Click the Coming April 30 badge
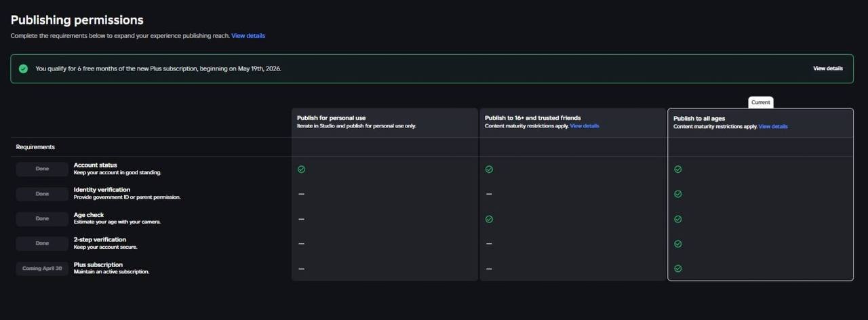This screenshot has height=320, width=868. [42, 268]
